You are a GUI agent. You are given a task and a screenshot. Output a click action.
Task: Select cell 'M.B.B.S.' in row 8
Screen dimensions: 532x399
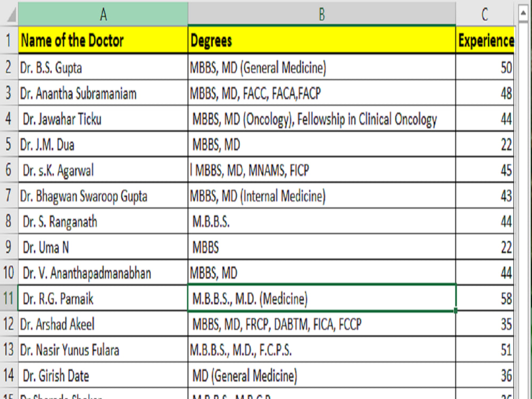tap(322, 221)
